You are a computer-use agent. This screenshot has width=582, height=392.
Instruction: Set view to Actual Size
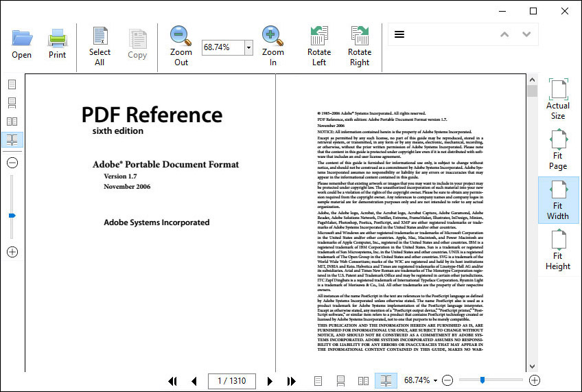point(558,99)
